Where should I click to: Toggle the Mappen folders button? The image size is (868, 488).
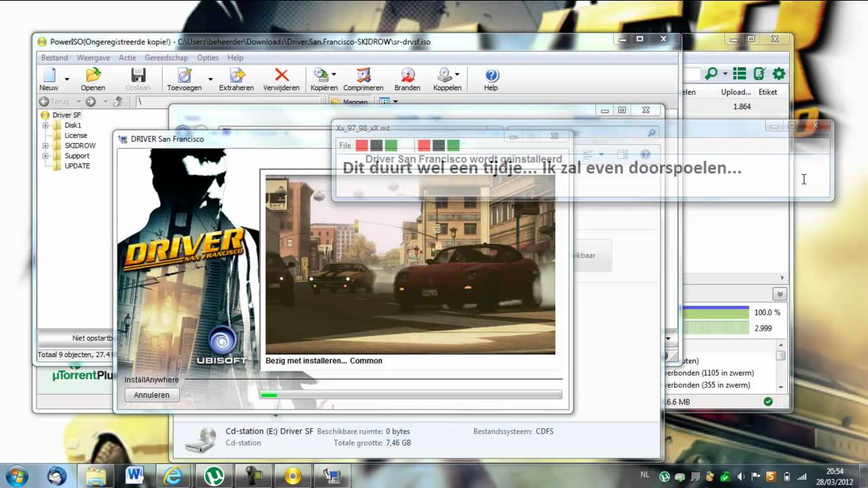pyautogui.click(x=350, y=102)
